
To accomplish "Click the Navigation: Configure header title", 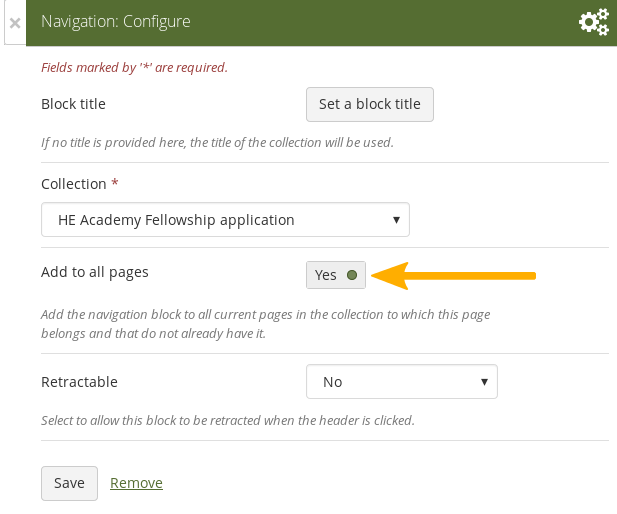I will (116, 21).
